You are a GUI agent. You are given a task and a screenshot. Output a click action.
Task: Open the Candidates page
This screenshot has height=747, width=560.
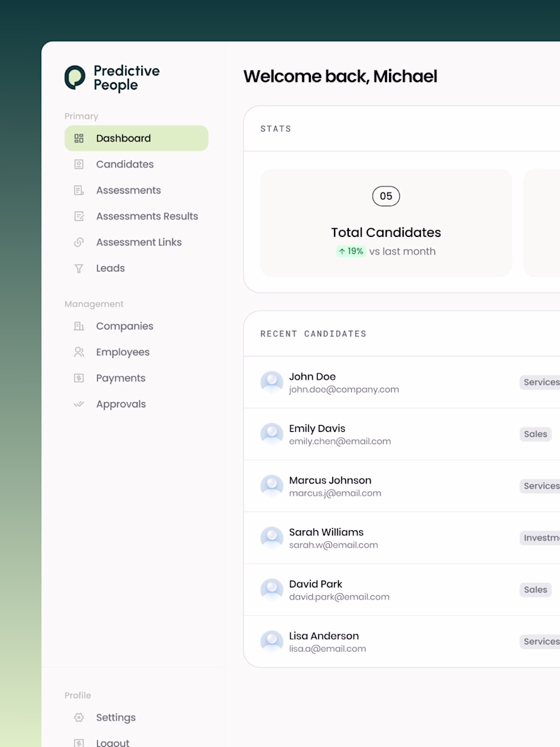coord(136,164)
